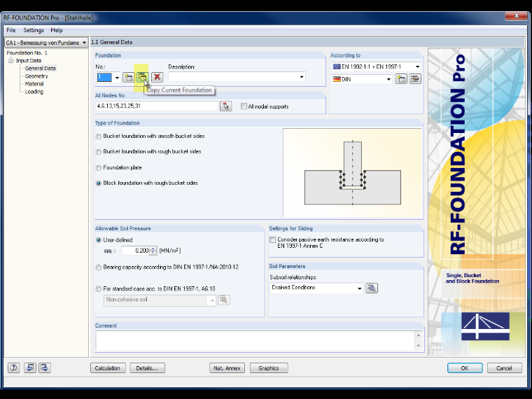Select Bucket foundation with rough bucket sides
This screenshot has width=532, height=399.
click(99, 152)
